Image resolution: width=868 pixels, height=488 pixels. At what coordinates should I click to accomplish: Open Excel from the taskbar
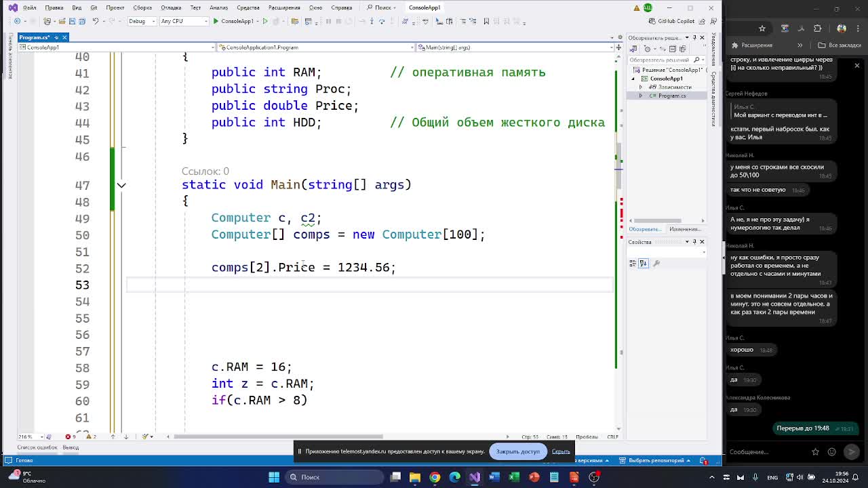coord(514,477)
